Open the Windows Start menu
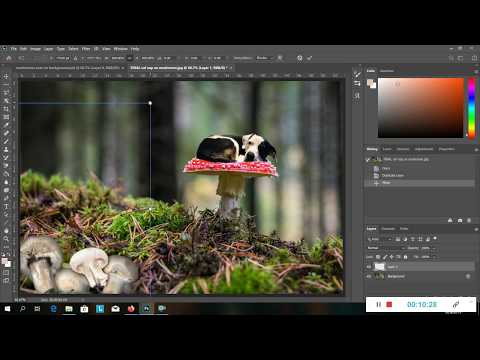The height and width of the screenshot is (360, 480). click(x=7, y=309)
